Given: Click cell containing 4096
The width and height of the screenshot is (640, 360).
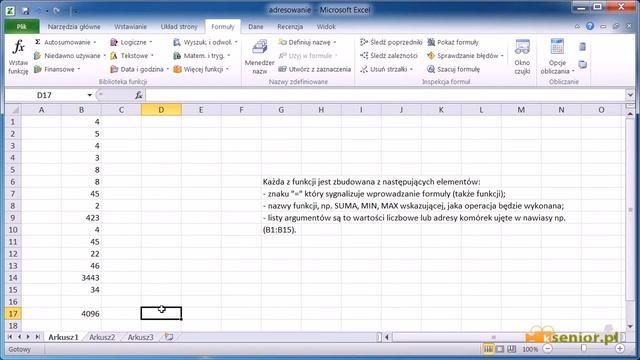Looking at the screenshot, I should coord(81,313).
